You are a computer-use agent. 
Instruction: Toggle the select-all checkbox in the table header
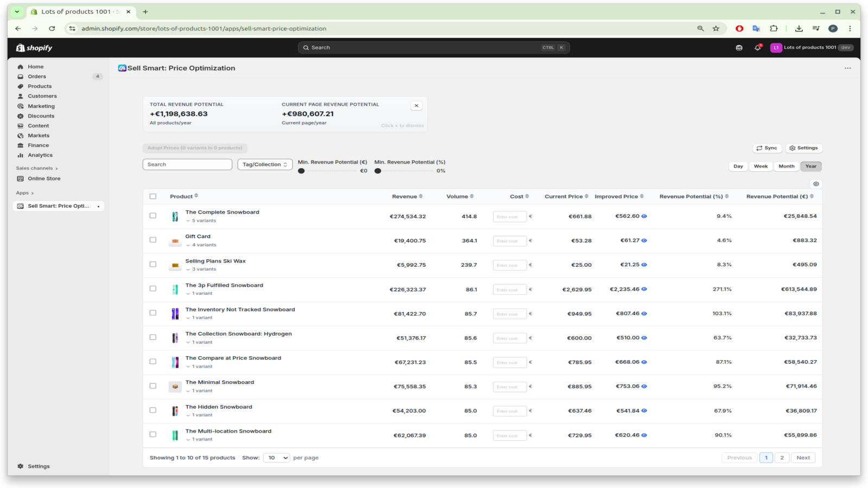coord(152,196)
